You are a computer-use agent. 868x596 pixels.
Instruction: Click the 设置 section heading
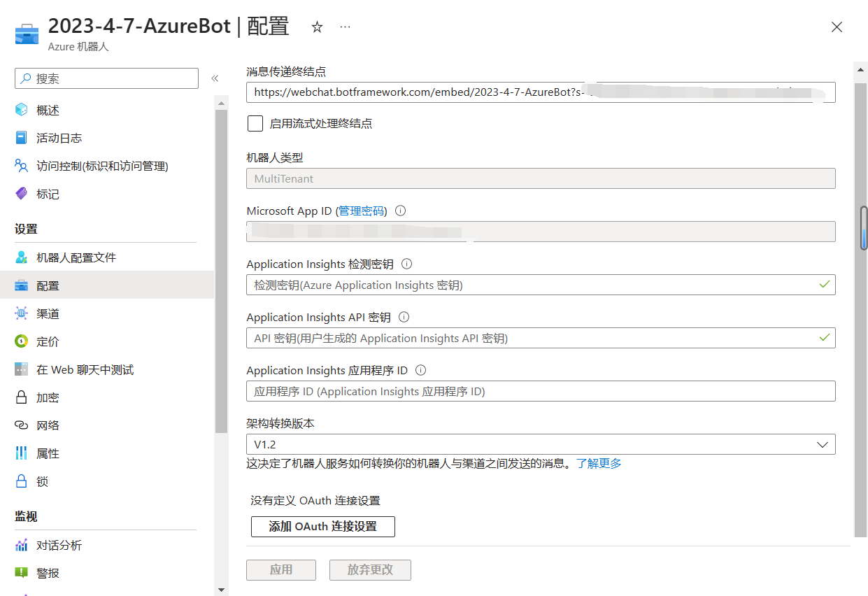[26, 229]
